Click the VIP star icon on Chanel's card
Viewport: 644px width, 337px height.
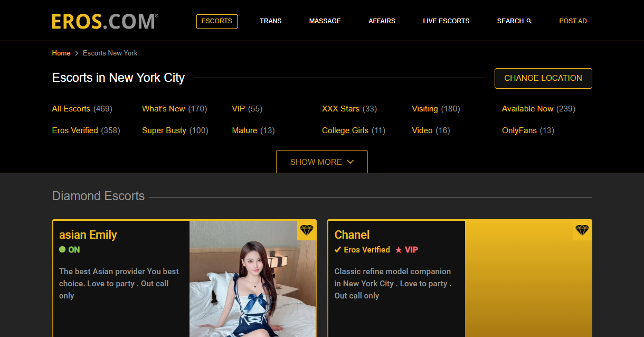point(399,250)
